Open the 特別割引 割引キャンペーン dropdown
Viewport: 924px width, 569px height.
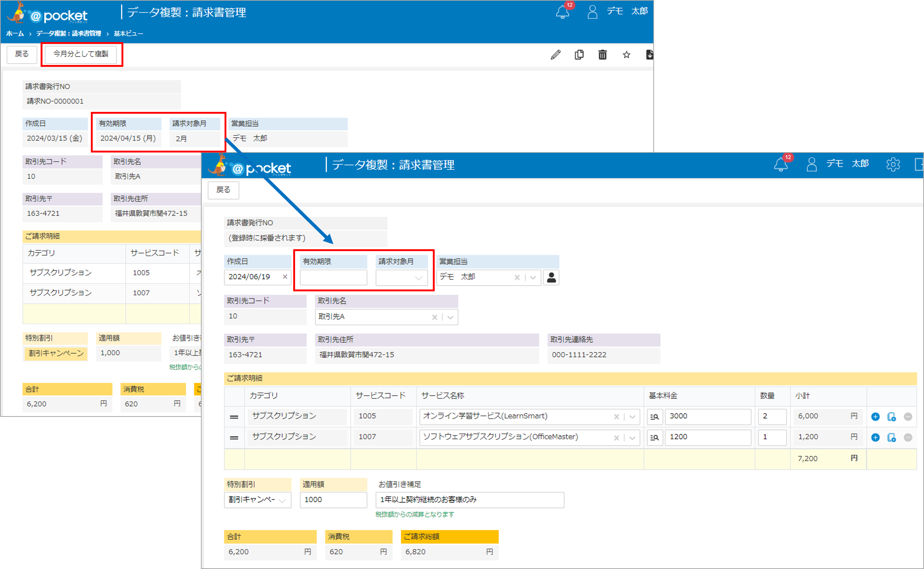tap(258, 500)
